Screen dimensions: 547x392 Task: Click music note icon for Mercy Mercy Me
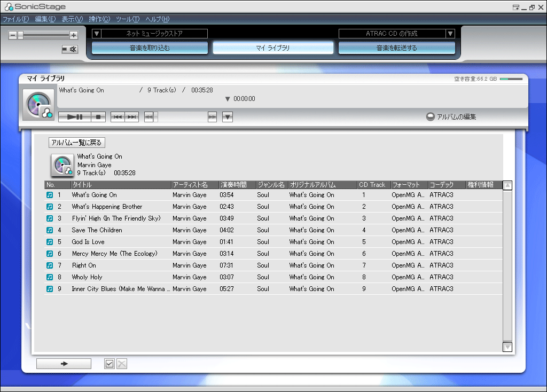click(x=50, y=254)
